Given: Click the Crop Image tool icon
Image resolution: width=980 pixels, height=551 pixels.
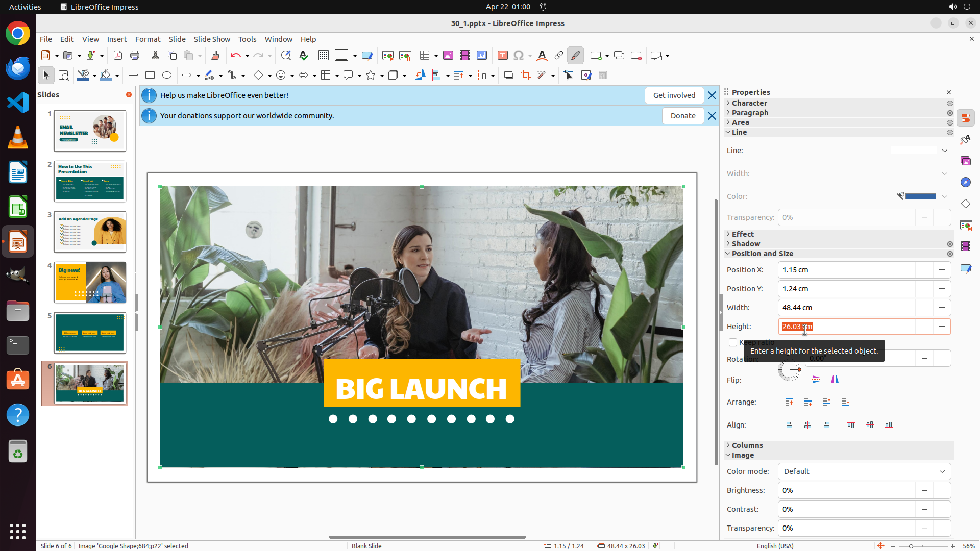Looking at the screenshot, I should pyautogui.click(x=525, y=76).
